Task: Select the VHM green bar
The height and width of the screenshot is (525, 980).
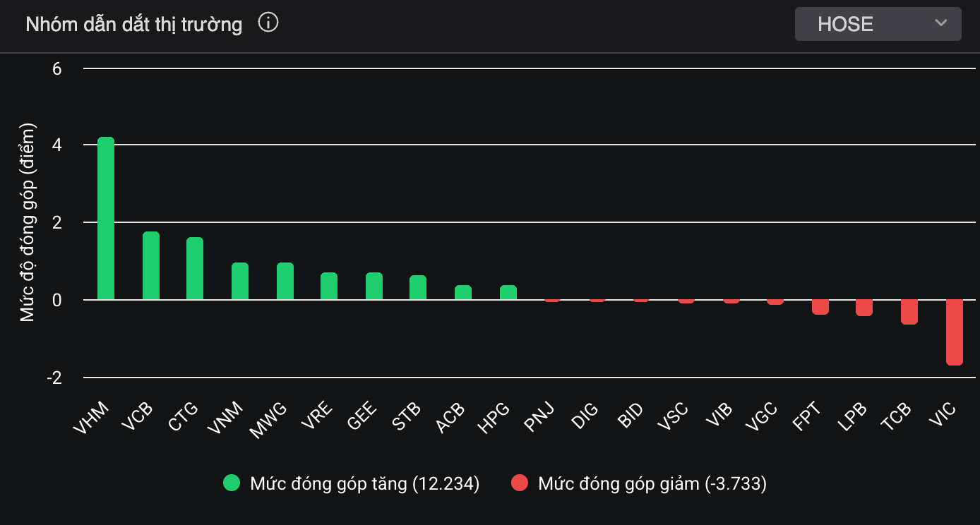Action: click(106, 219)
